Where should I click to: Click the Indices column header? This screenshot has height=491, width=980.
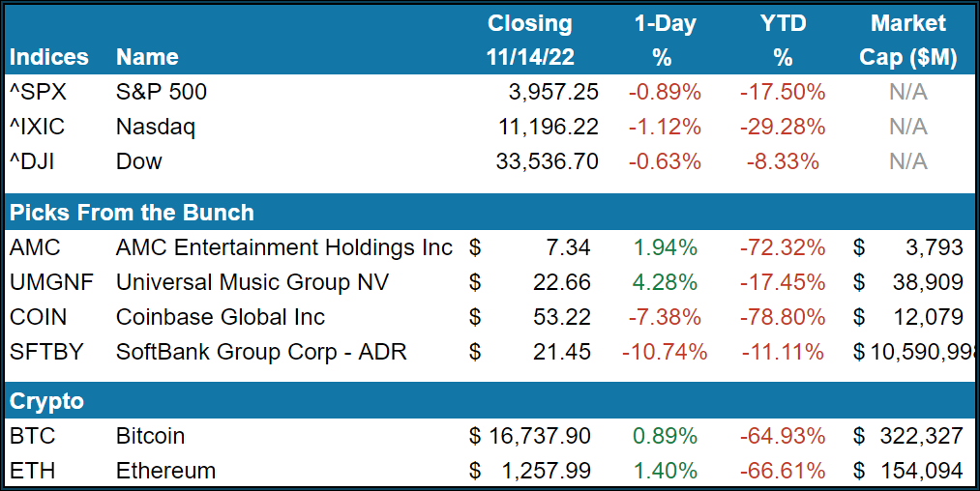50,57
